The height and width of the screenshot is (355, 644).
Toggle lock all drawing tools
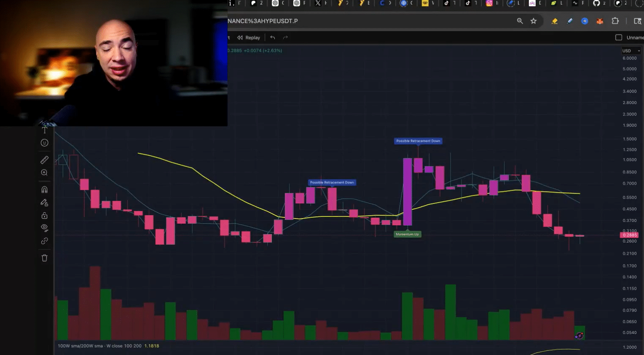(x=44, y=216)
